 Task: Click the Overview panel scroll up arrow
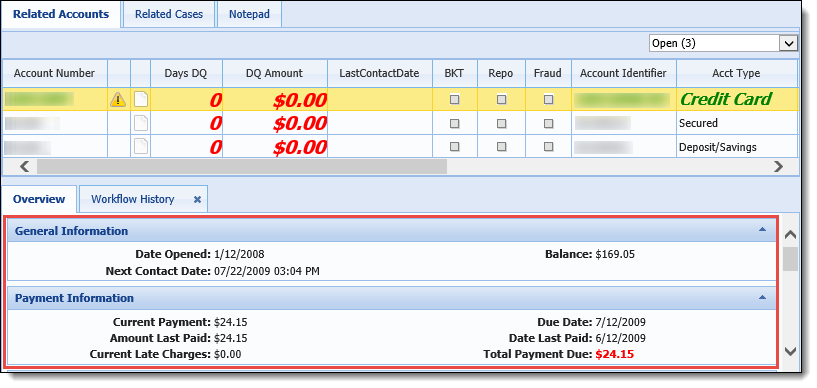click(790, 235)
